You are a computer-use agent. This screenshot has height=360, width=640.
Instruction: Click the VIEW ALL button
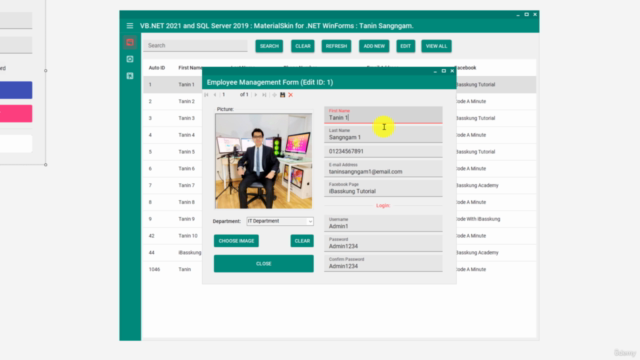coord(436,46)
